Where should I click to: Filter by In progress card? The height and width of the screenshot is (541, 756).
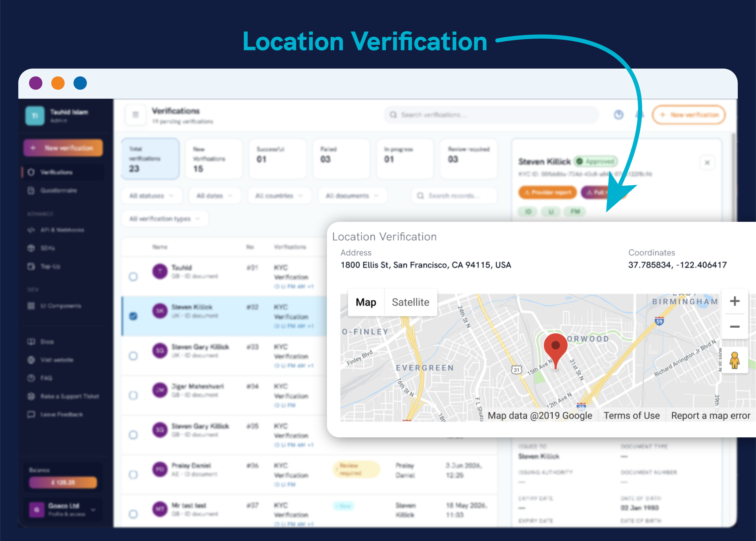click(405, 159)
